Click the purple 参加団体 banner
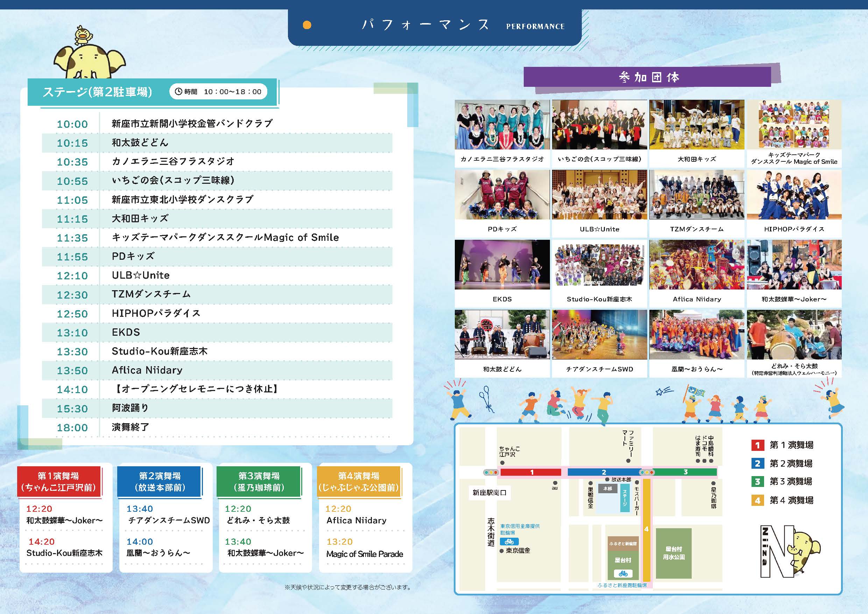868x614 pixels. pos(648,78)
